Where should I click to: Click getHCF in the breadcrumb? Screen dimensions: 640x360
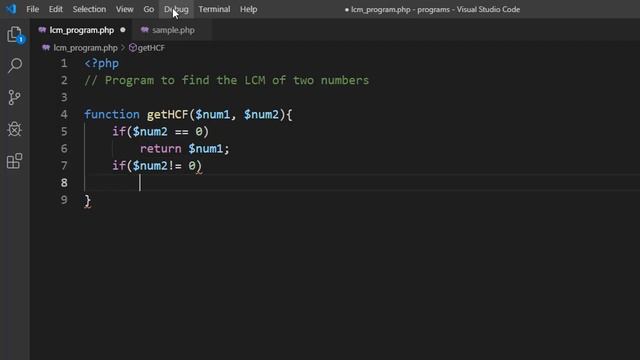[x=151, y=48]
